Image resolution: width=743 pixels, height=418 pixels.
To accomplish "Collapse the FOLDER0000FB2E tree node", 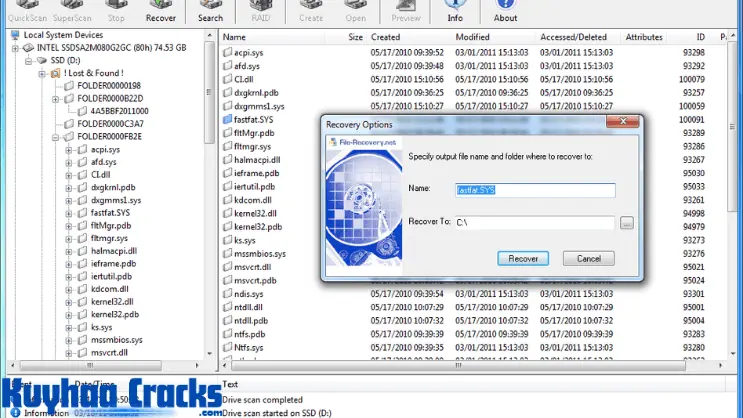I will (x=55, y=137).
